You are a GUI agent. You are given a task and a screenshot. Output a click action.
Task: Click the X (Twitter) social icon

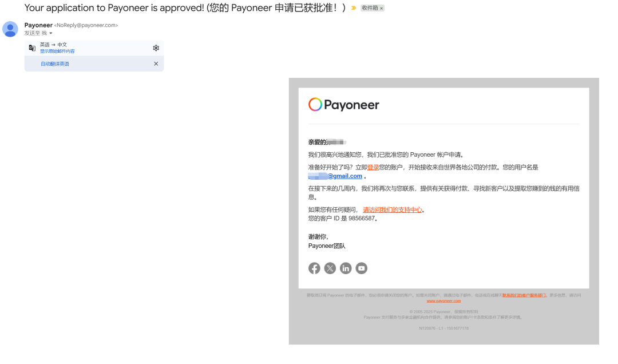click(330, 268)
